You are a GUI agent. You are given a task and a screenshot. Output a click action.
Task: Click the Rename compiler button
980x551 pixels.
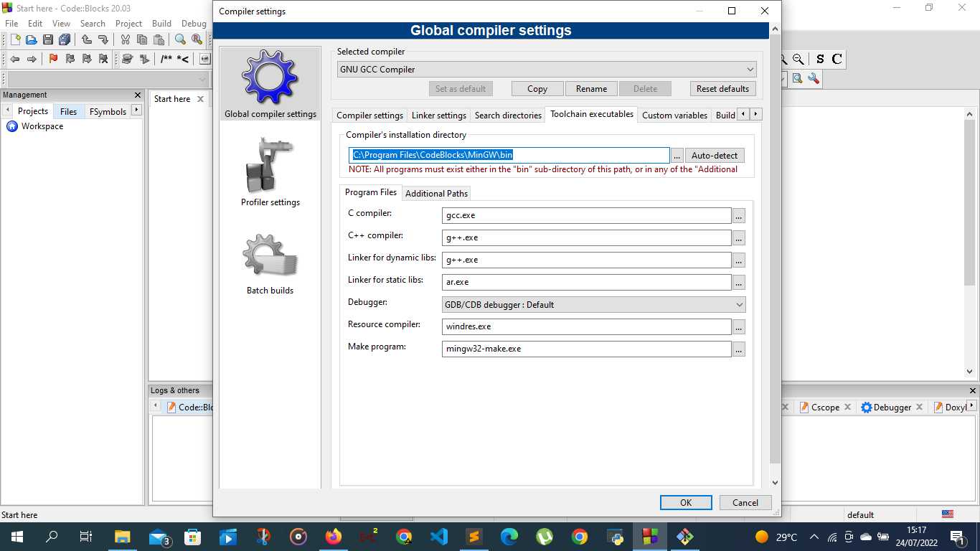[591, 89]
